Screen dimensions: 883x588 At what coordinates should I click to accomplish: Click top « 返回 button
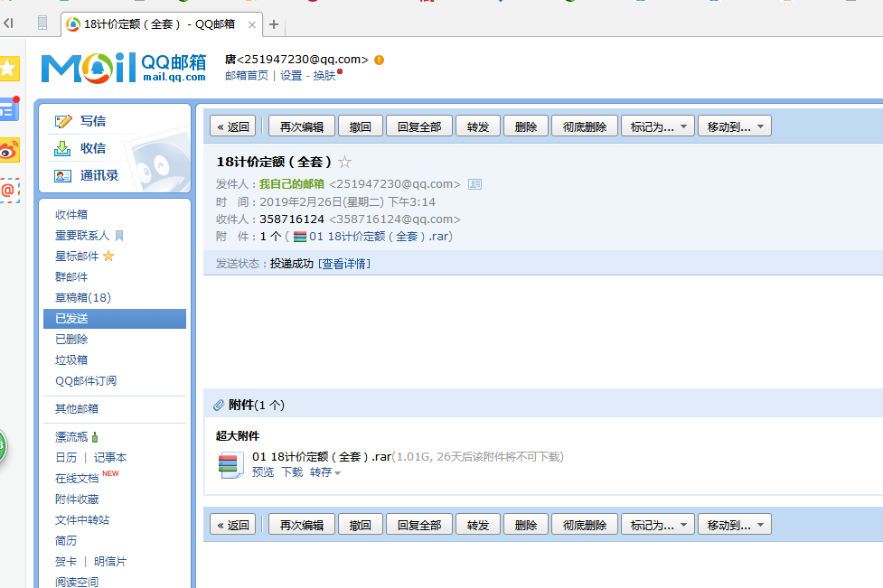tap(232, 126)
